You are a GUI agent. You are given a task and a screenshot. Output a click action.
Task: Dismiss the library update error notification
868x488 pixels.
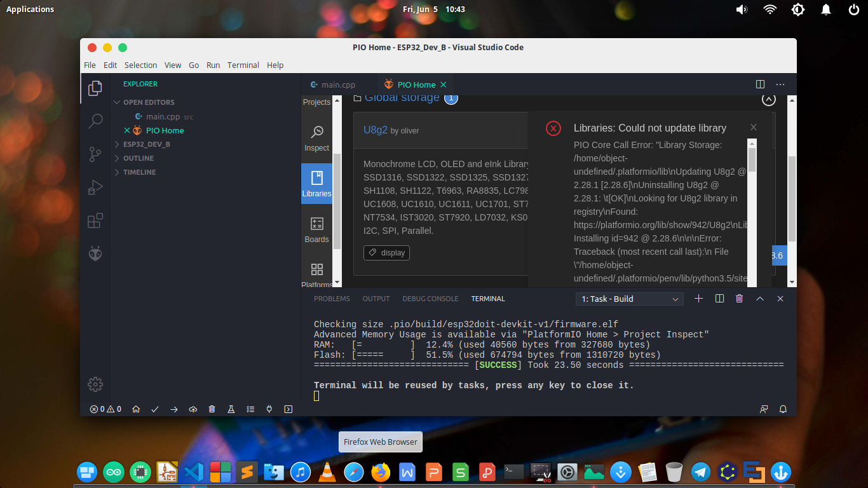754,127
